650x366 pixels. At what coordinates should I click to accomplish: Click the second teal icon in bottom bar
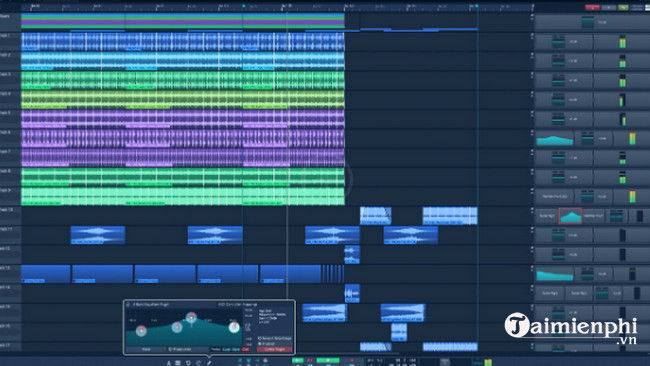pyautogui.click(x=249, y=360)
